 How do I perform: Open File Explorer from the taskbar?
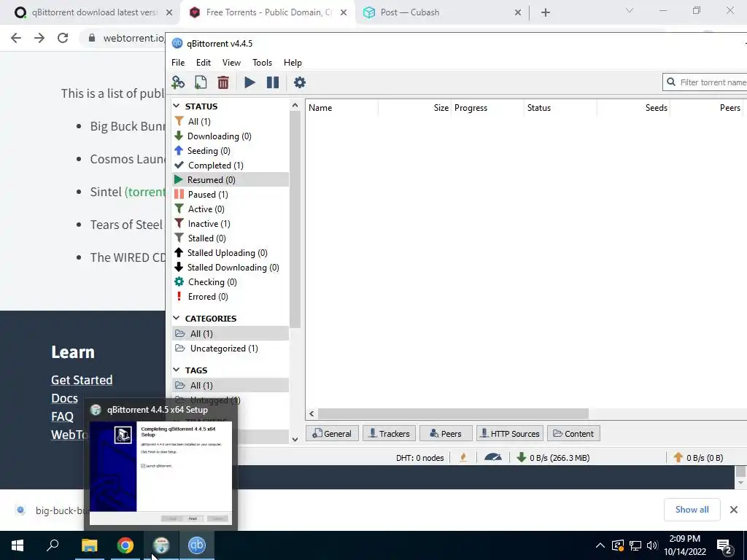click(89, 545)
